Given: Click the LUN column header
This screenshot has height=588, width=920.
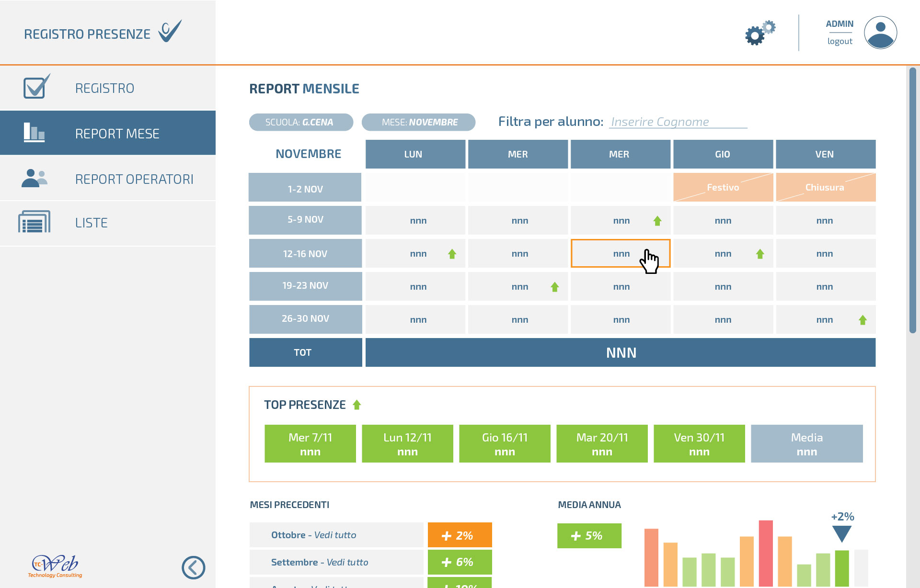Looking at the screenshot, I should tap(415, 154).
